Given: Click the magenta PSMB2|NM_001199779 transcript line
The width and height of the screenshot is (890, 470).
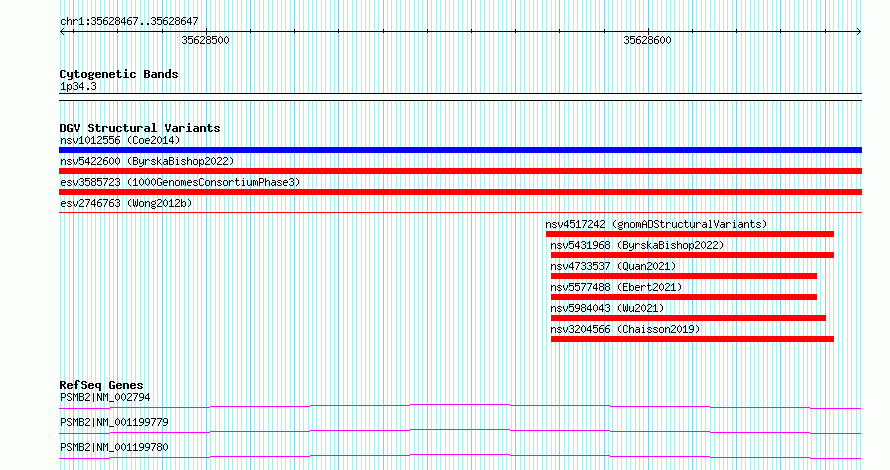Looking at the screenshot, I should pyautogui.click(x=460, y=431).
